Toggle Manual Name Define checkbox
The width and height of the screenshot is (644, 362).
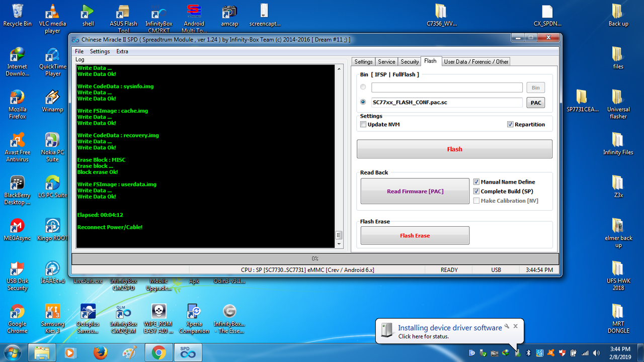point(476,182)
